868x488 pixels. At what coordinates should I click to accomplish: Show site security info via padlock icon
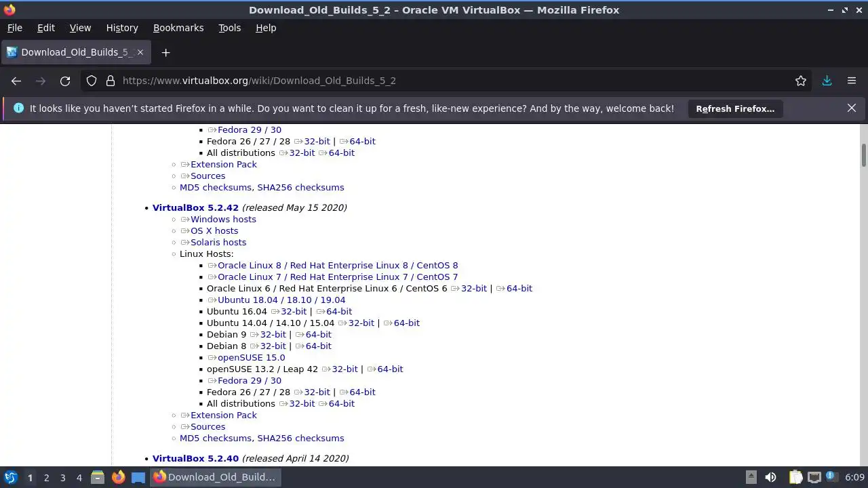pos(111,81)
